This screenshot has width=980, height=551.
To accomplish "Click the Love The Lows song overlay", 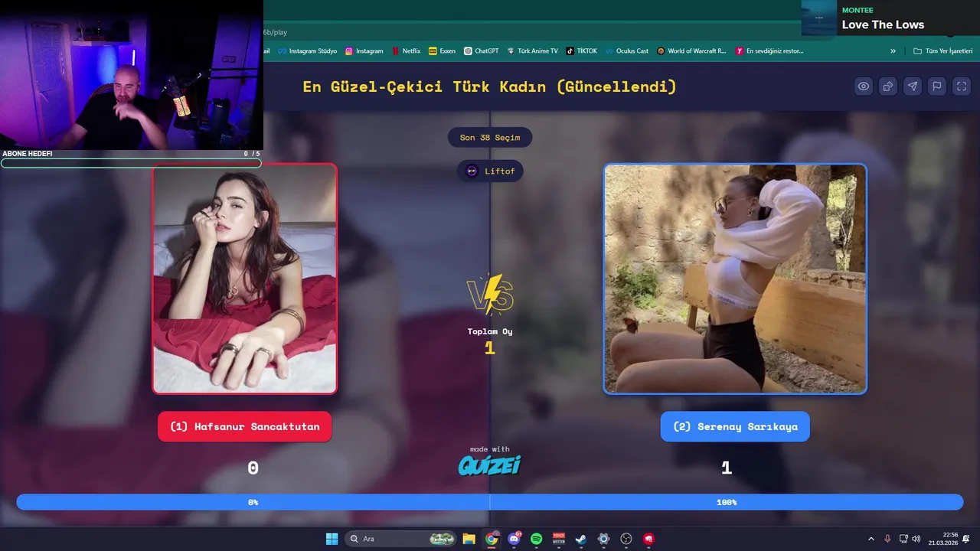I will pos(890,18).
